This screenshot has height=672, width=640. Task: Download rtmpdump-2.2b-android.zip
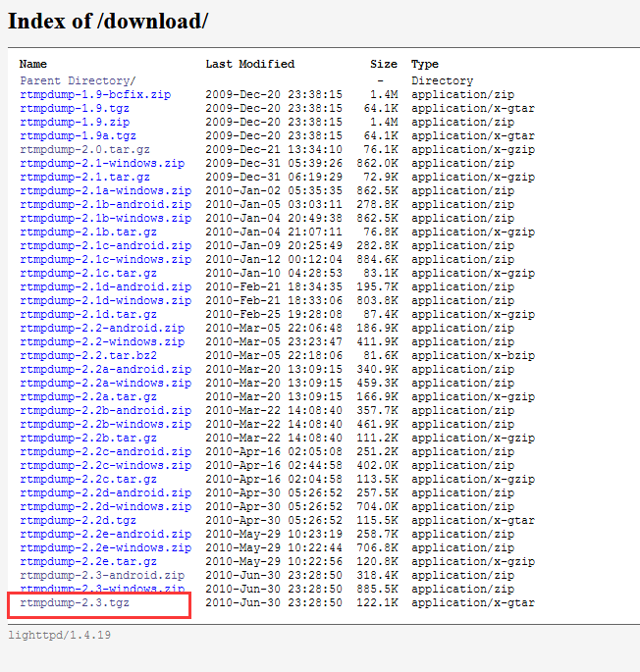[x=106, y=410]
